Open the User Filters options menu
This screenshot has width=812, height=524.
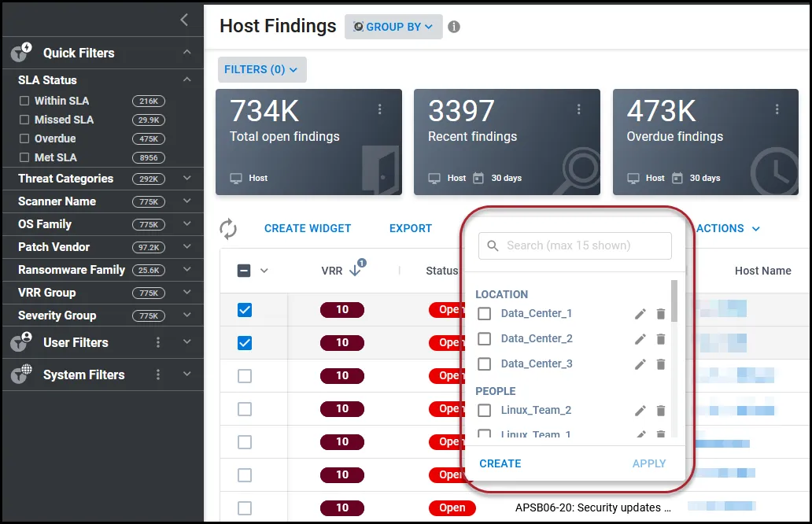158,342
